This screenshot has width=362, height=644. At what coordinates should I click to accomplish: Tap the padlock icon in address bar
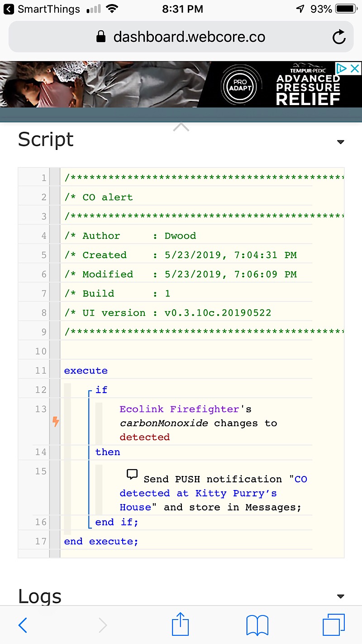coord(101,37)
